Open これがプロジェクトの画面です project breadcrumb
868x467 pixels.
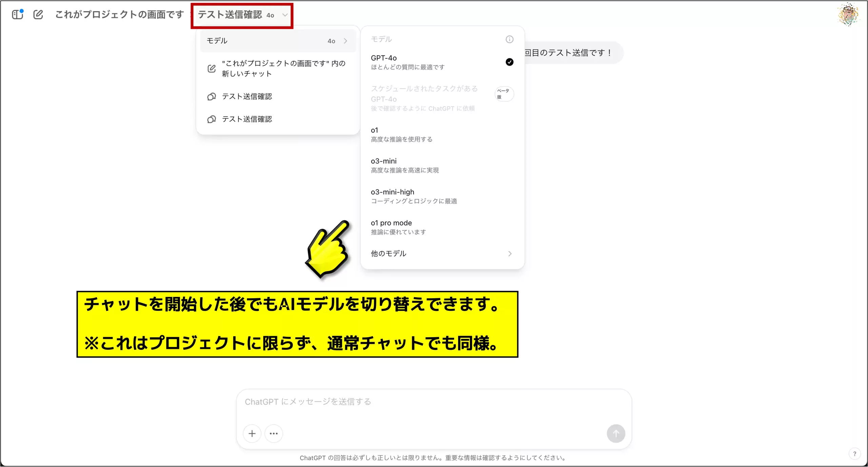(x=119, y=15)
